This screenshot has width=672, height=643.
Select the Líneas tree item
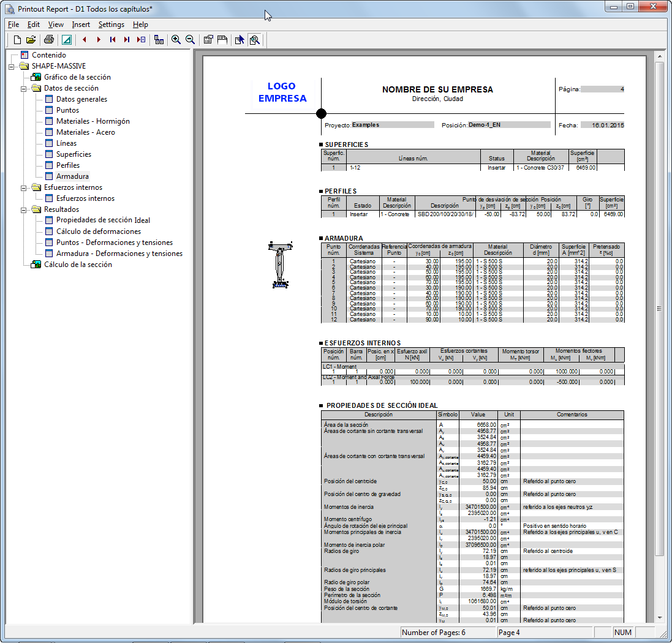(x=66, y=143)
